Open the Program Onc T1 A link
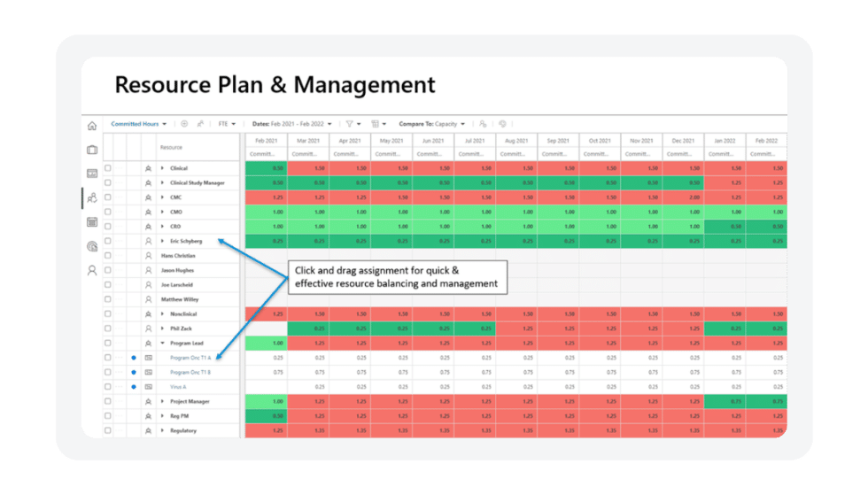This screenshot has width=868, height=495. click(190, 358)
